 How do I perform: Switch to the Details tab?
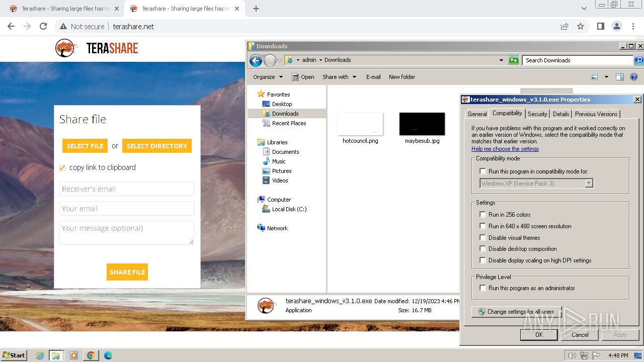[561, 114]
